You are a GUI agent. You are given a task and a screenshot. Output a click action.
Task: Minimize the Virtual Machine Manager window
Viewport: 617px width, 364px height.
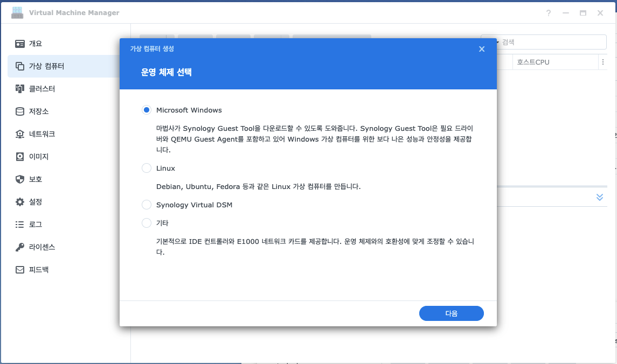tap(566, 13)
